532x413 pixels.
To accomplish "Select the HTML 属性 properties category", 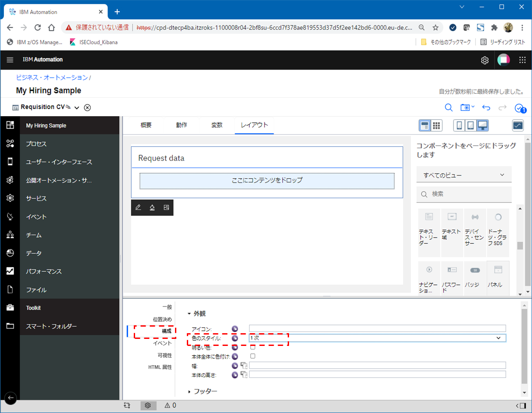I will coord(160,367).
